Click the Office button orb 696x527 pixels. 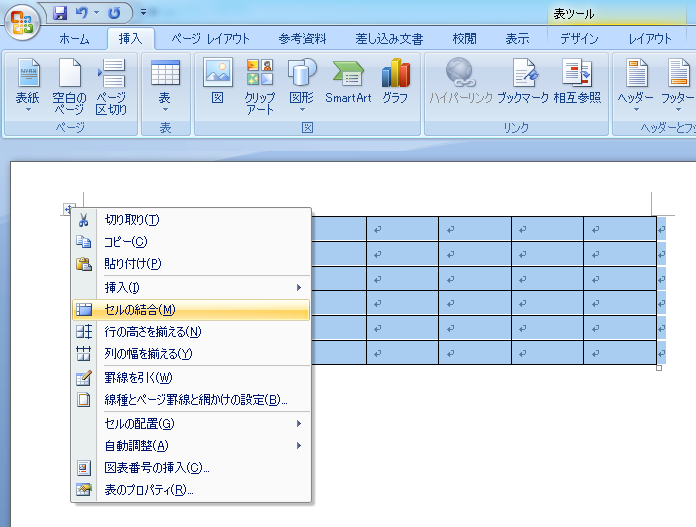pyautogui.click(x=22, y=22)
